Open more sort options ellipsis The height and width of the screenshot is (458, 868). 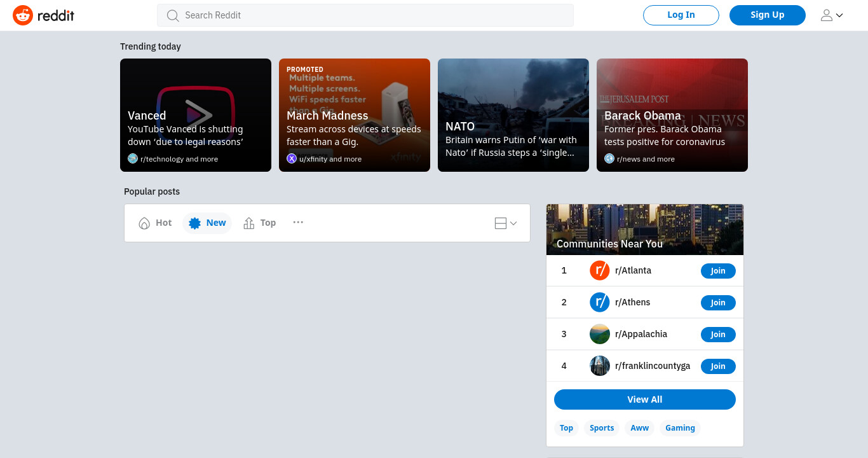pos(298,222)
